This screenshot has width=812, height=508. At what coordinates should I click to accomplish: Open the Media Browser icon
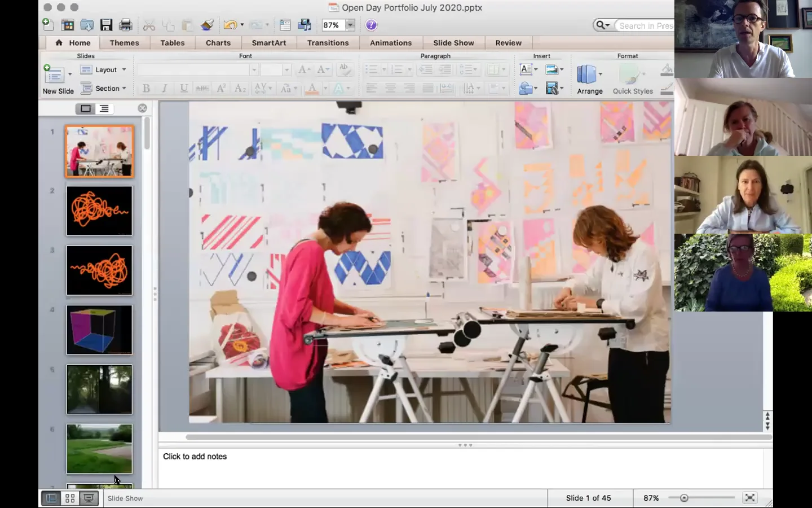pos(304,25)
